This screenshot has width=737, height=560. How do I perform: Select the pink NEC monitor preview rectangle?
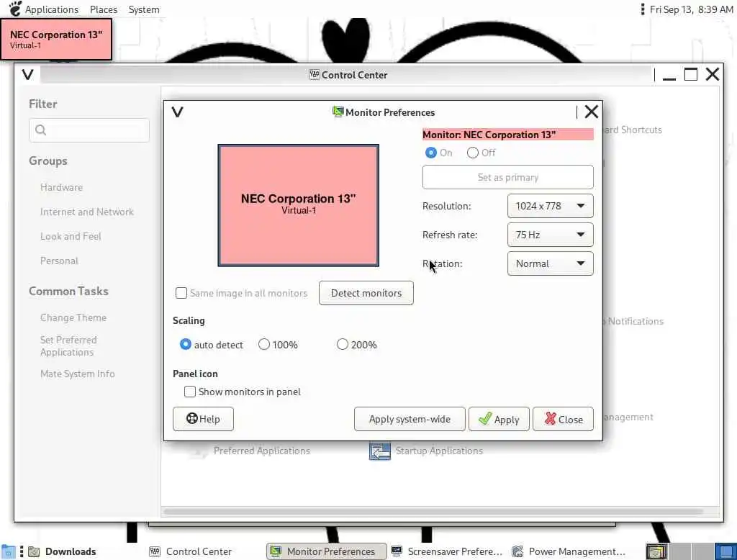tap(299, 205)
